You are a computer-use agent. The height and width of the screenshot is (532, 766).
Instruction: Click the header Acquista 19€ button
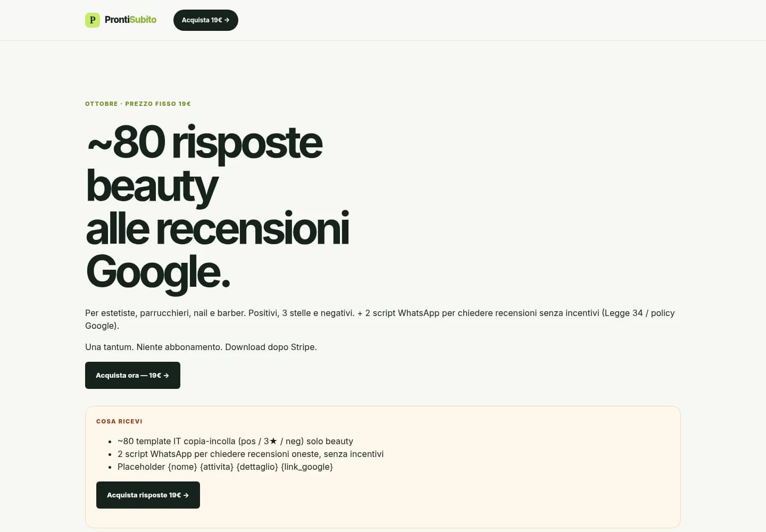pos(206,20)
